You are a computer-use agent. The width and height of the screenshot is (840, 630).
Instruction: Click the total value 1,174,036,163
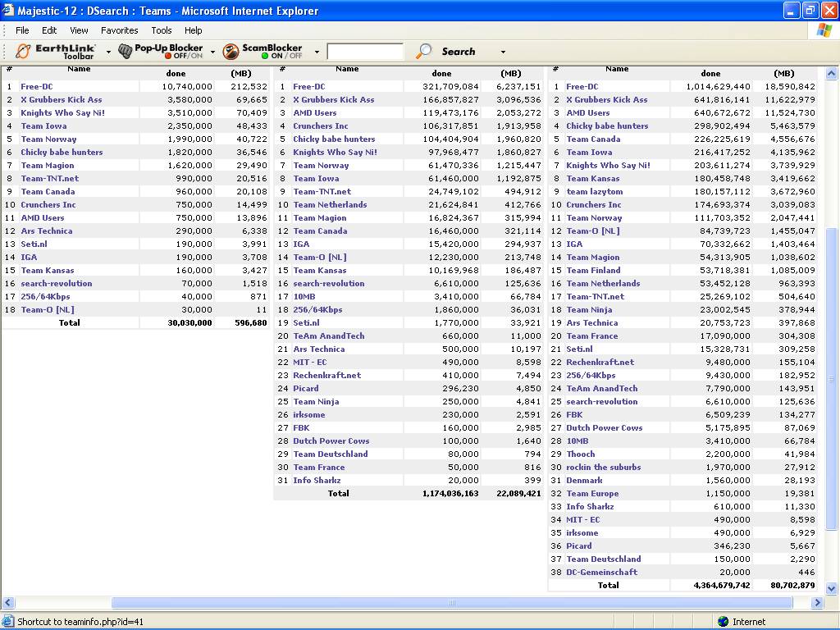[450, 493]
